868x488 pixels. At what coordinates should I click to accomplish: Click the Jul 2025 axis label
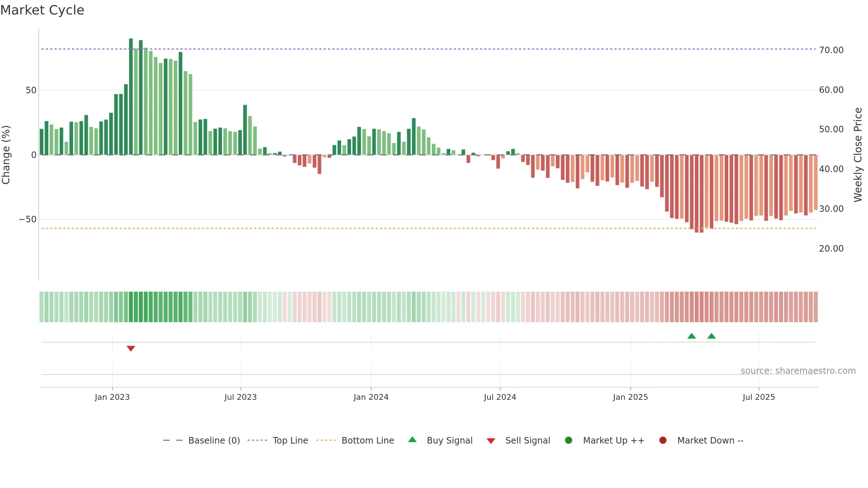759,397
